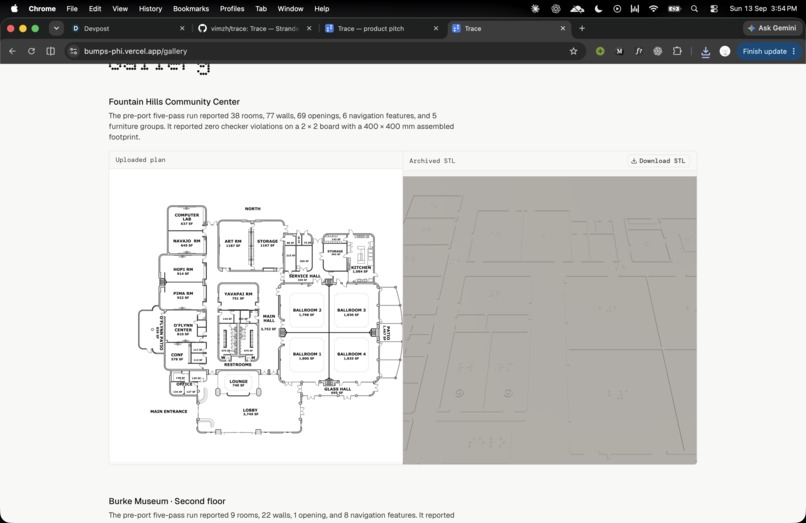Click the Wi-Fi status icon

[x=653, y=9]
